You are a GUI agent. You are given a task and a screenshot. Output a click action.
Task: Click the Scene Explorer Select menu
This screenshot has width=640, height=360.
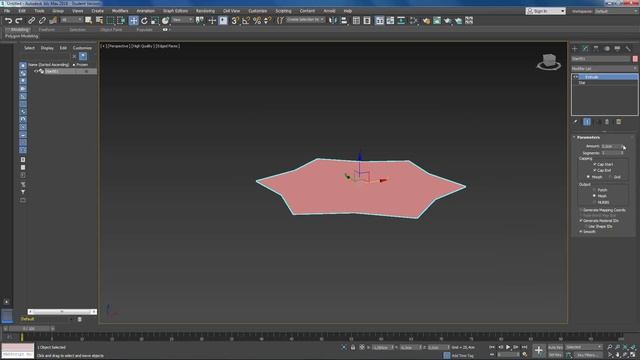point(29,48)
